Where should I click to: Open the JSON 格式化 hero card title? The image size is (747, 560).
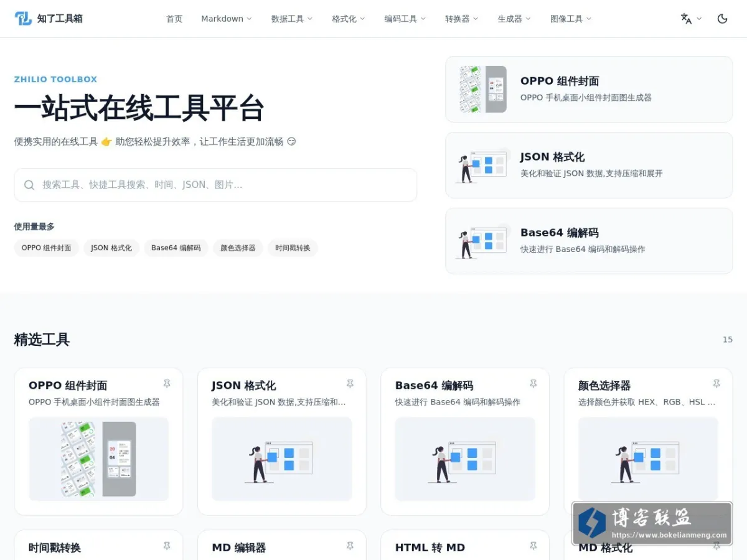[x=552, y=157]
